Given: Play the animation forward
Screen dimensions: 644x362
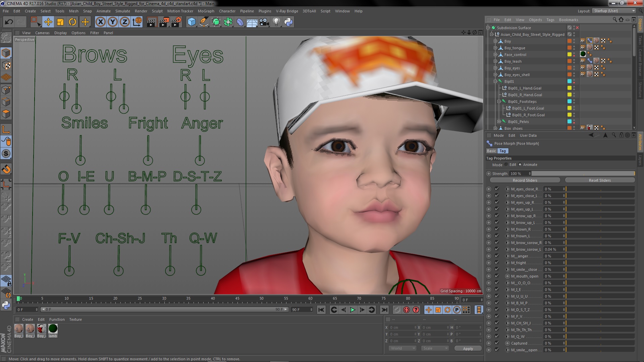Looking at the screenshot, I should tap(353, 310).
